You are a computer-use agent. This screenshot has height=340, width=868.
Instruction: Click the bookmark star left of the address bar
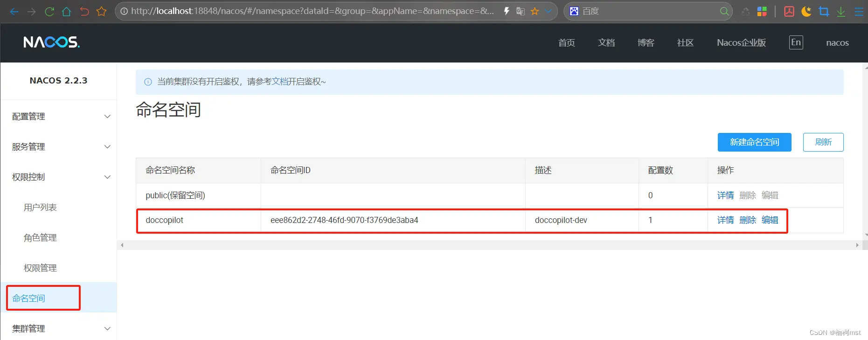pos(101,12)
